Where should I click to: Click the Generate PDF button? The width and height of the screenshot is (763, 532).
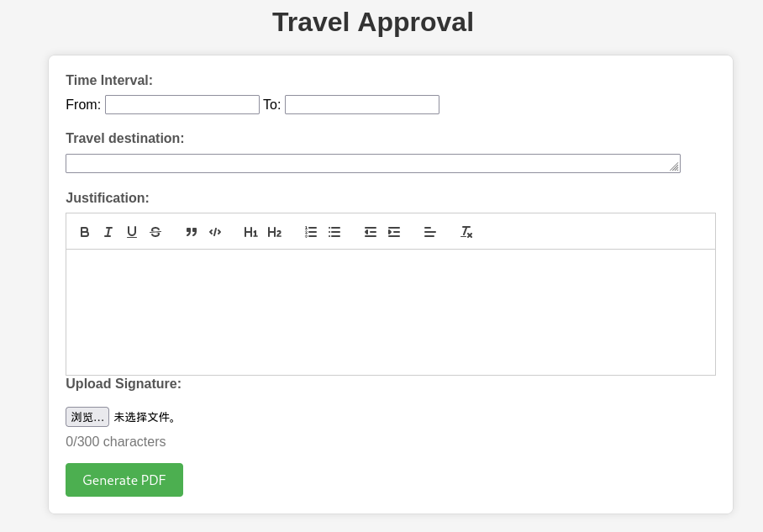tap(124, 480)
